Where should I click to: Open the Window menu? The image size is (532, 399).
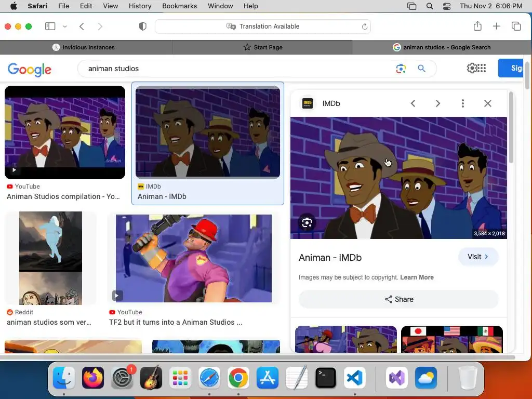[220, 6]
